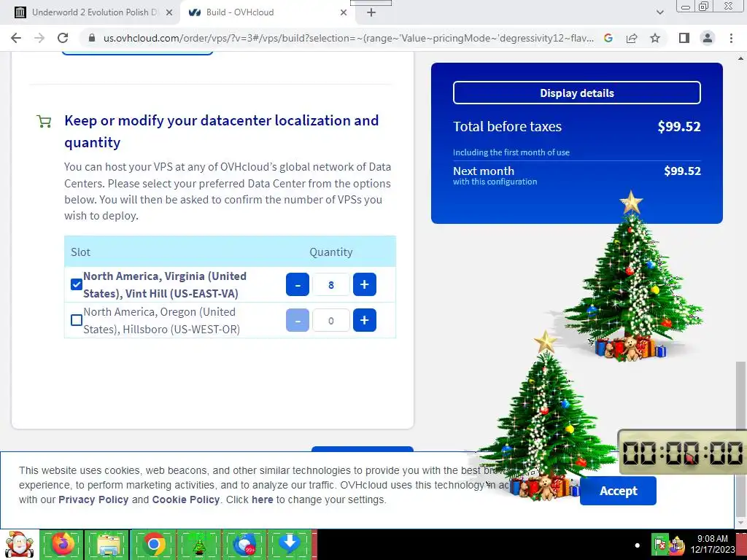This screenshot has width=747, height=560.
Task: Decrease Oregon VPS quantity
Action: pyautogui.click(x=298, y=320)
